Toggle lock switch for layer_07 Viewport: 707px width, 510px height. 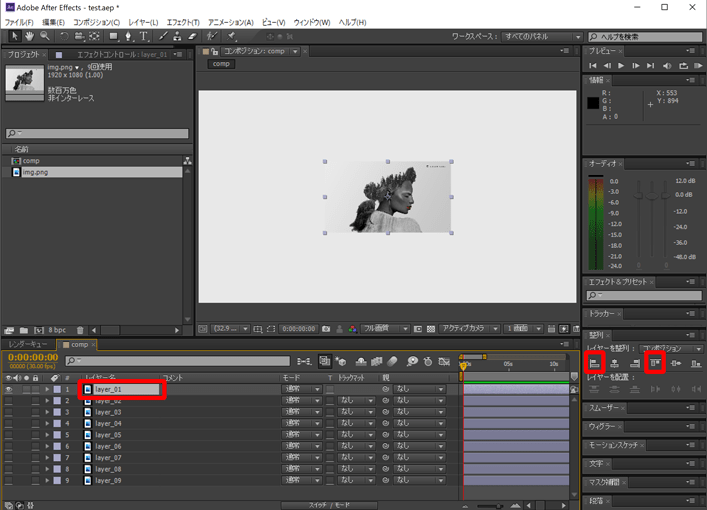click(x=35, y=458)
